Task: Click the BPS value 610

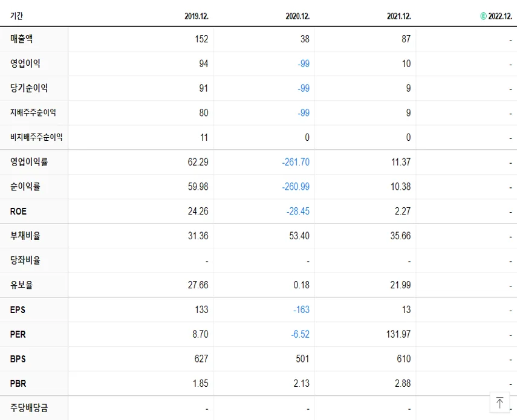Action: 404,359
